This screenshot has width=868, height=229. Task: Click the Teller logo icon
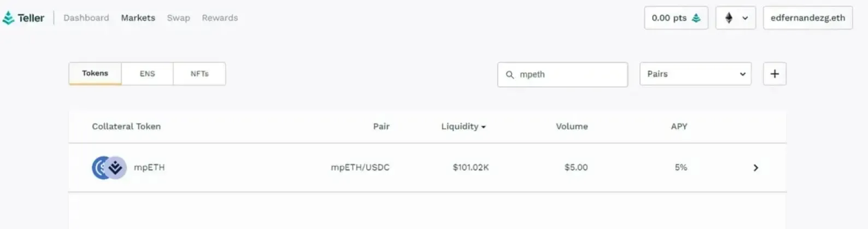pyautogui.click(x=8, y=18)
